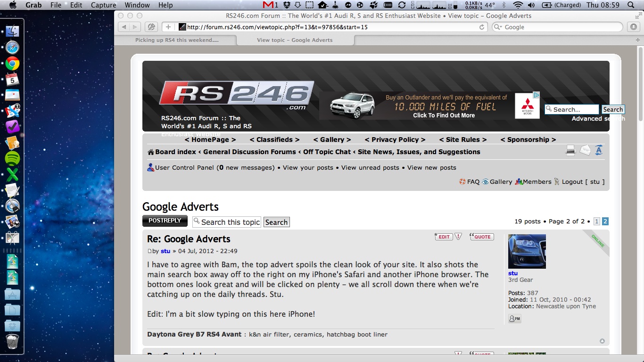
Task: Open the Capture menu in the menu bar
Action: (x=103, y=5)
